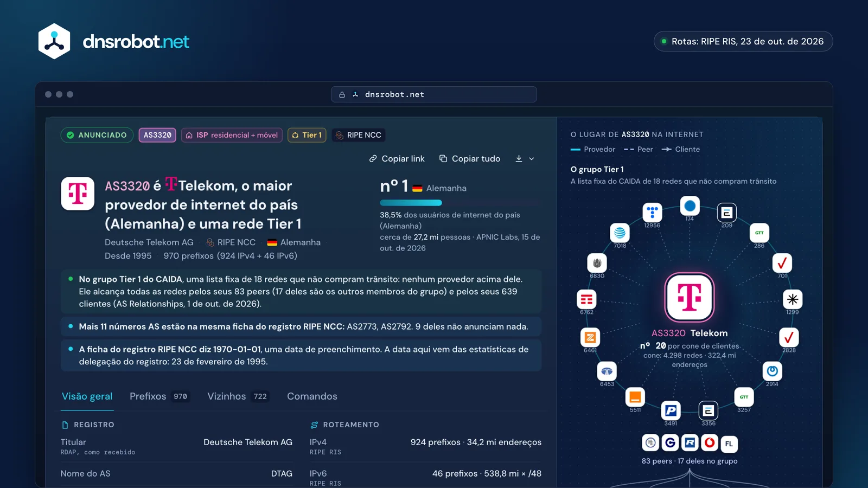Image resolution: width=868 pixels, height=488 pixels.
Task: Select the AS2914 node icon
Action: (773, 371)
